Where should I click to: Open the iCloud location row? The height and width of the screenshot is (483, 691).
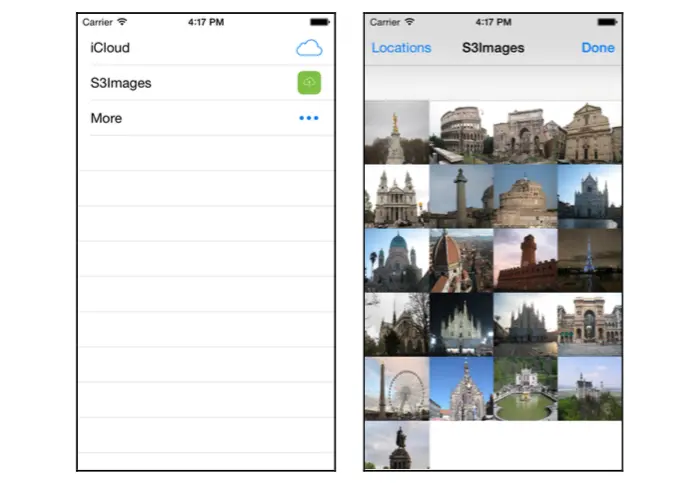click(x=206, y=48)
